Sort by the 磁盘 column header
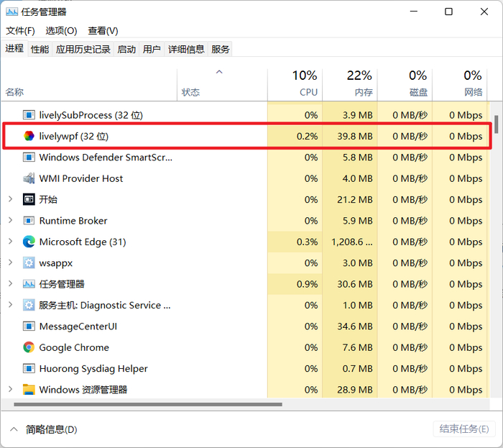Viewport: 503px width, 448px height. pos(405,84)
